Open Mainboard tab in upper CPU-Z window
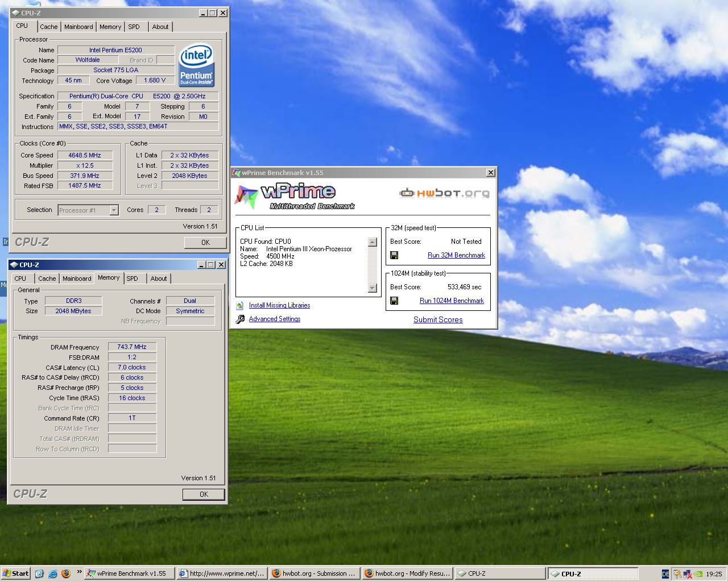Screen dimensions: 728x582 78,27
